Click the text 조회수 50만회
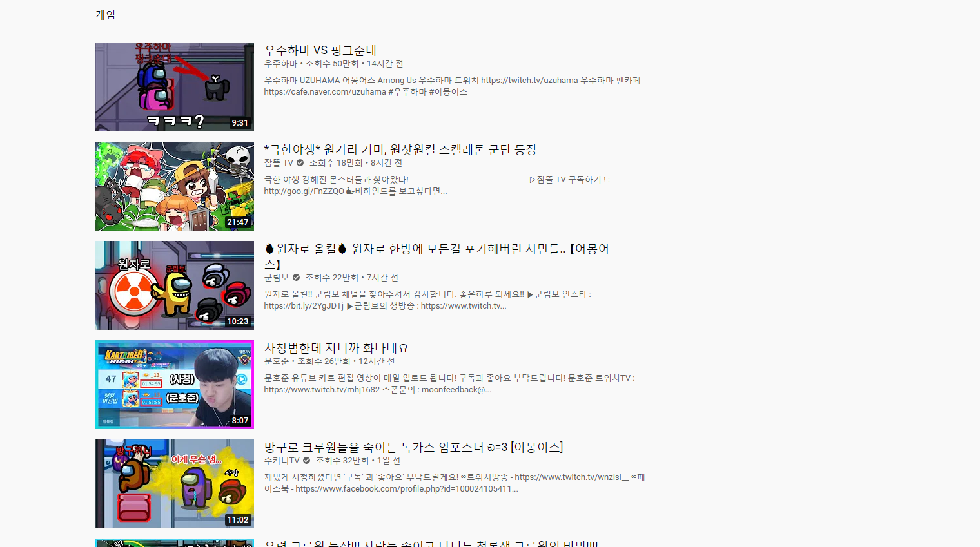980x547 pixels. coord(332,64)
